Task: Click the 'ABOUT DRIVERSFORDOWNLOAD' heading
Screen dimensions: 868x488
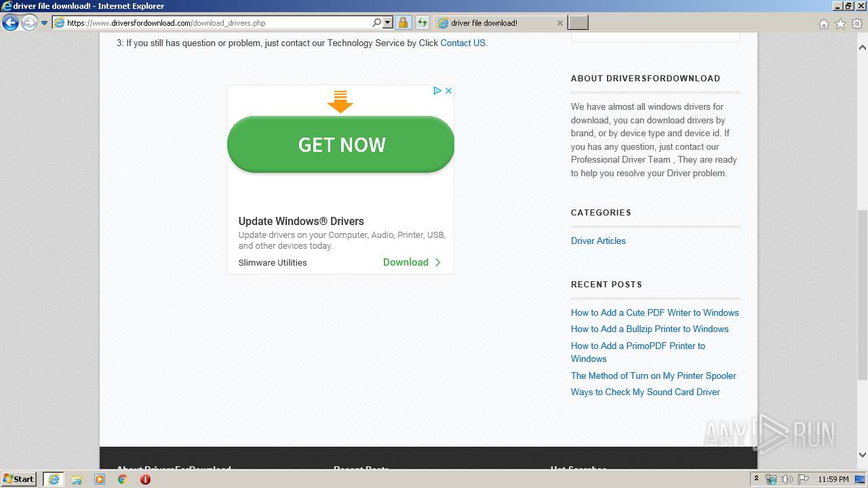Action: (646, 79)
